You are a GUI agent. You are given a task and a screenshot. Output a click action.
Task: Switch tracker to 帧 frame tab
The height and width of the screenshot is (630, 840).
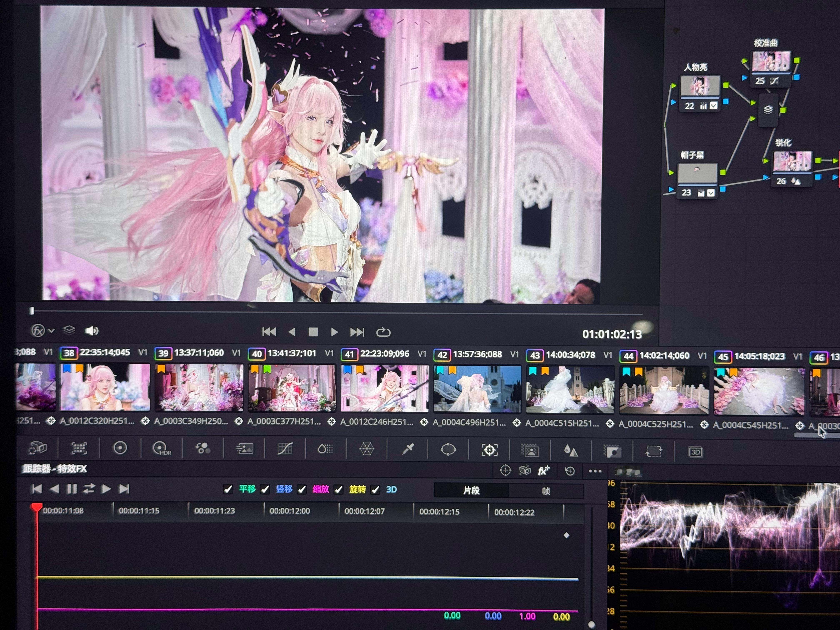(x=546, y=491)
